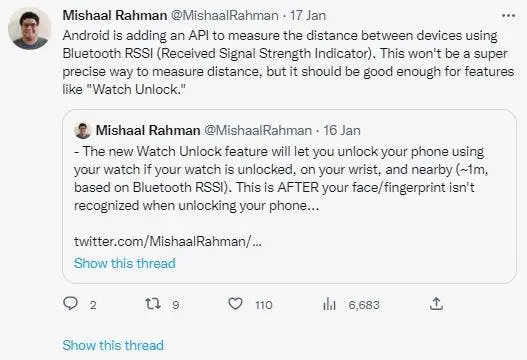This screenshot has height=360, width=527.
Task: Click the view count 6,683
Action: click(x=364, y=305)
